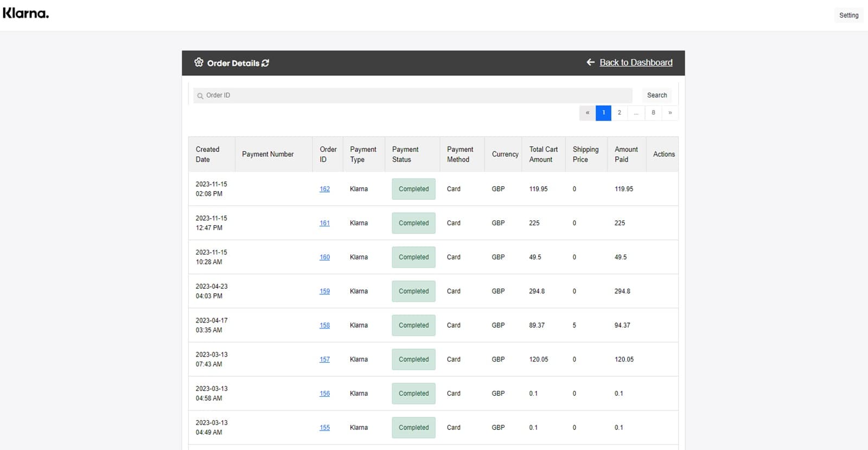Click the date 2023-11-15 10:28 AM
868x450 pixels.
click(211, 257)
